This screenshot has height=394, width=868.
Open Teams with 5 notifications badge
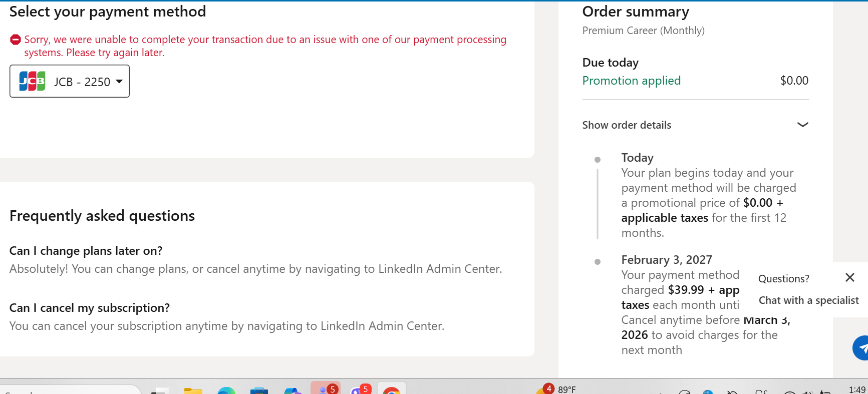326,388
